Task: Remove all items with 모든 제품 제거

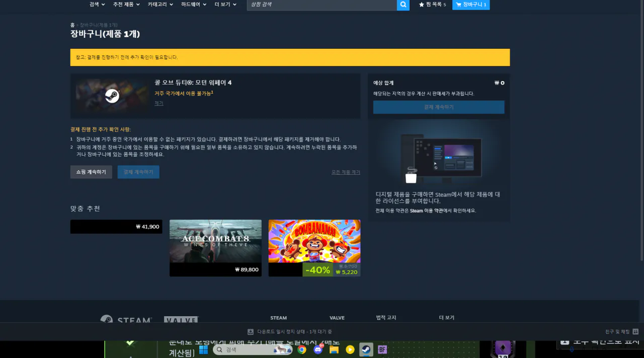Action: [346, 172]
